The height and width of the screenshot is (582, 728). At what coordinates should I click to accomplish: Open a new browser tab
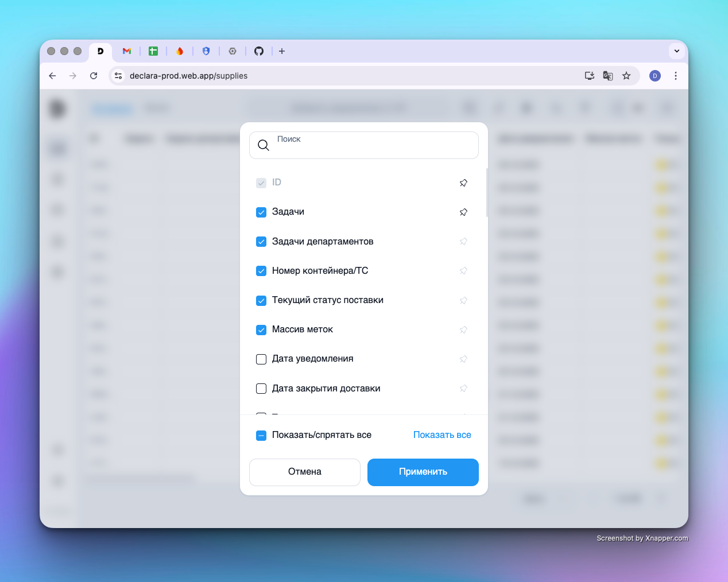(x=282, y=51)
